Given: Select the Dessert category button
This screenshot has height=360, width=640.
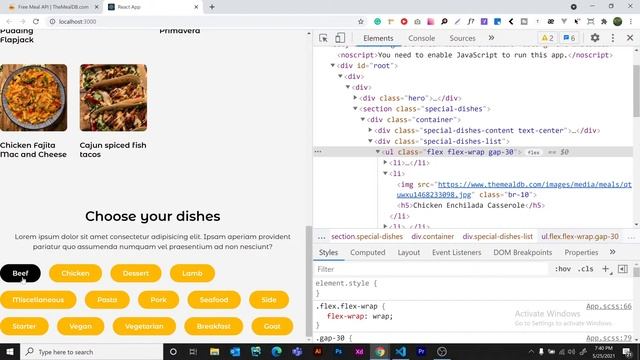Looking at the screenshot, I should pyautogui.click(x=136, y=273).
